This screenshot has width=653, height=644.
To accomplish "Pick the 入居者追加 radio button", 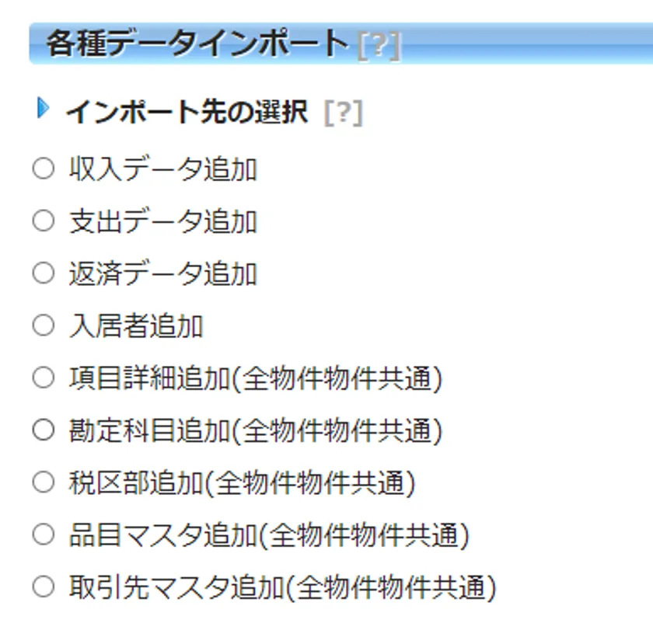I will (x=44, y=325).
